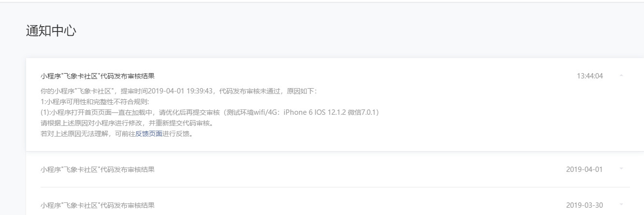Click the 2019-04-01 date label
This screenshot has width=644, height=215.
click(584, 169)
